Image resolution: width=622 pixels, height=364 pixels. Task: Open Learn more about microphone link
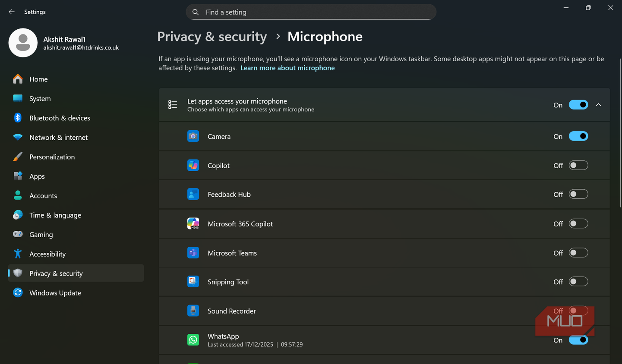click(287, 68)
